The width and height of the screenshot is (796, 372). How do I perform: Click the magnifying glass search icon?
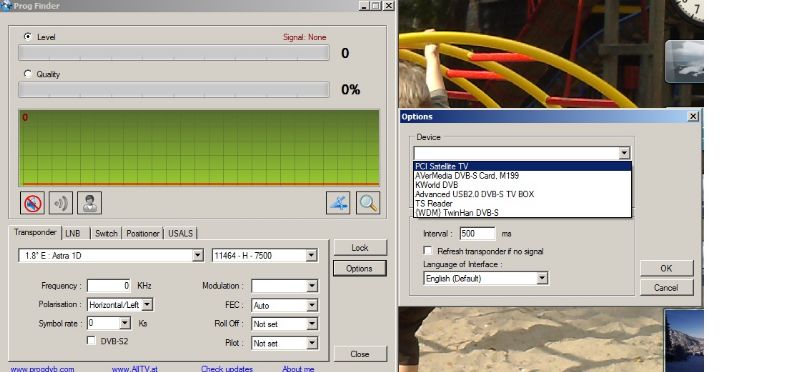(368, 203)
